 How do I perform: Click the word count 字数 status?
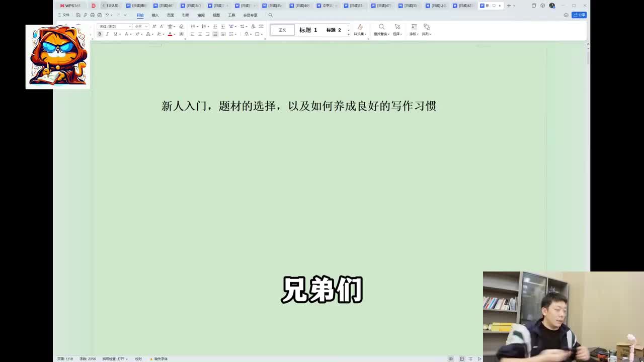(x=88, y=359)
